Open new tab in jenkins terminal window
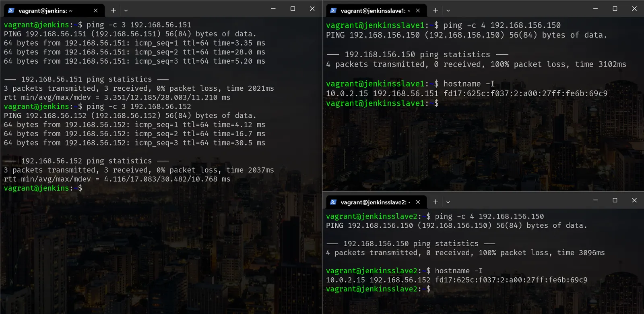 click(x=114, y=10)
